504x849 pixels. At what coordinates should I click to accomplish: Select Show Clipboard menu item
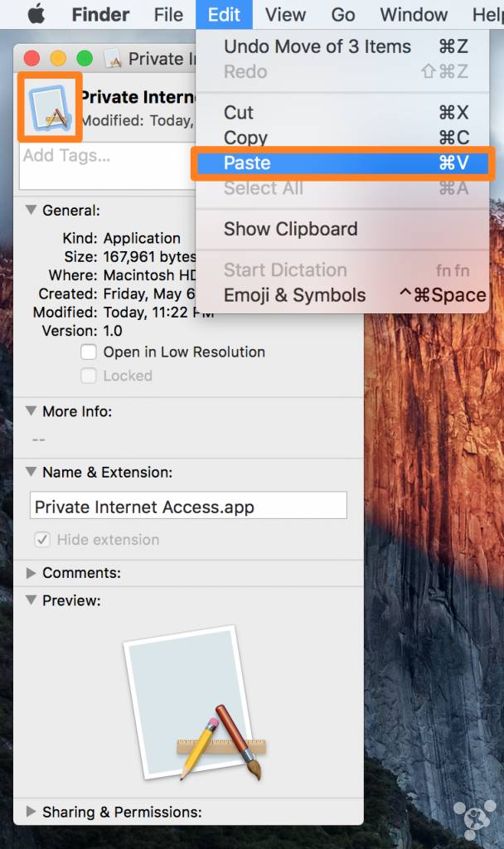tap(290, 229)
